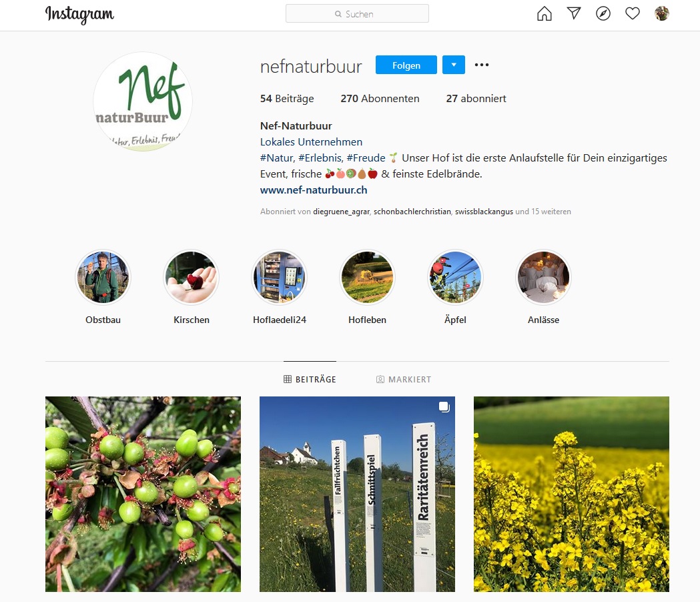Viewport: 700px width, 602px height.
Task: Open the green cherries post thumbnail
Action: pyautogui.click(x=143, y=494)
